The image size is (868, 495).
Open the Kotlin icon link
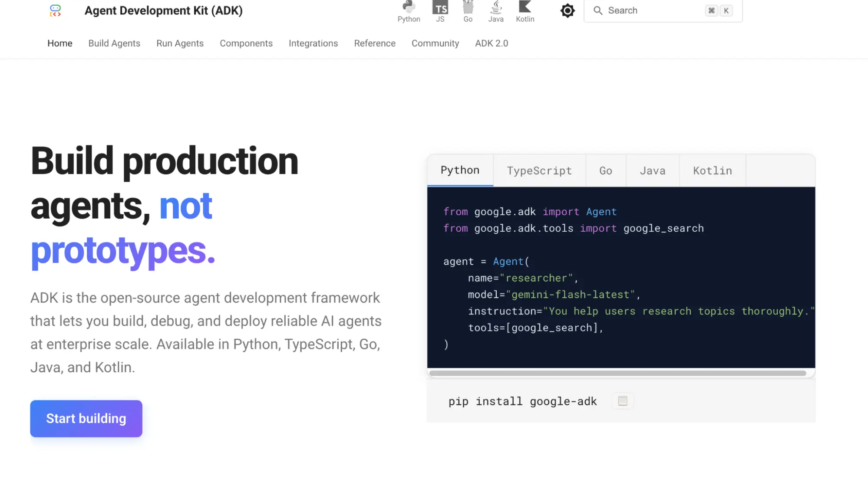525,11
